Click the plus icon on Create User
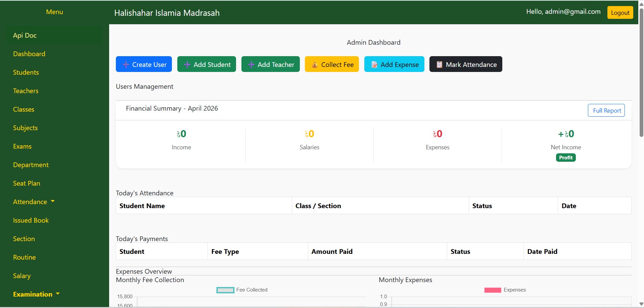 tap(126, 65)
